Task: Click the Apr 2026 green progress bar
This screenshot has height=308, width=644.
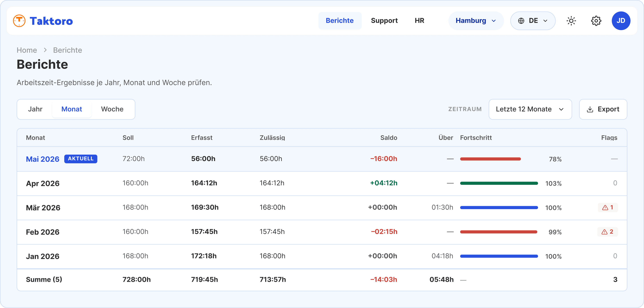Action: tap(499, 183)
